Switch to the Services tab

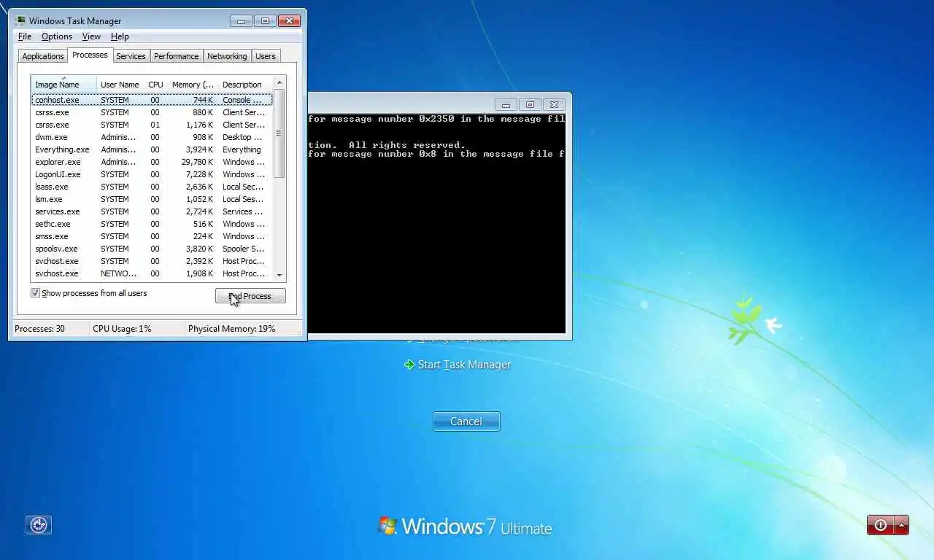(131, 56)
